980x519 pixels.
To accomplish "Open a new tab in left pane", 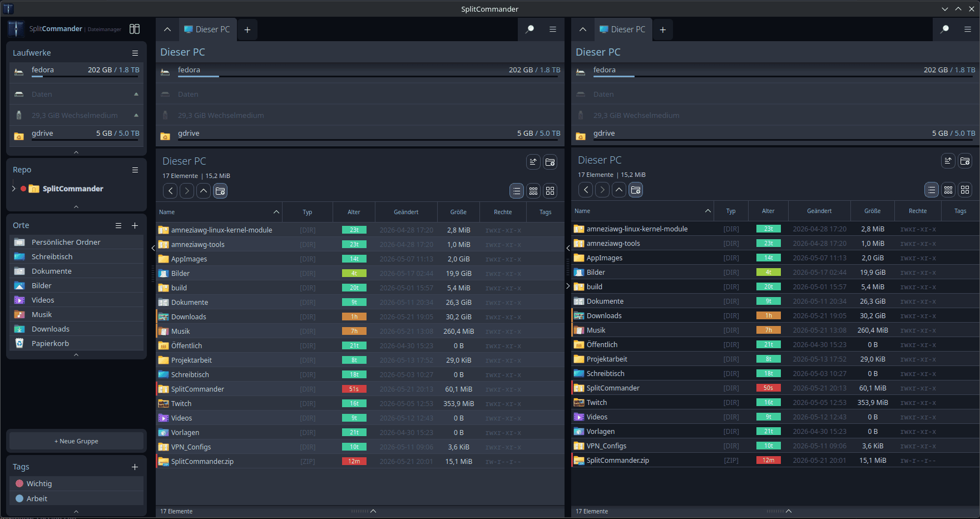I will [x=248, y=29].
